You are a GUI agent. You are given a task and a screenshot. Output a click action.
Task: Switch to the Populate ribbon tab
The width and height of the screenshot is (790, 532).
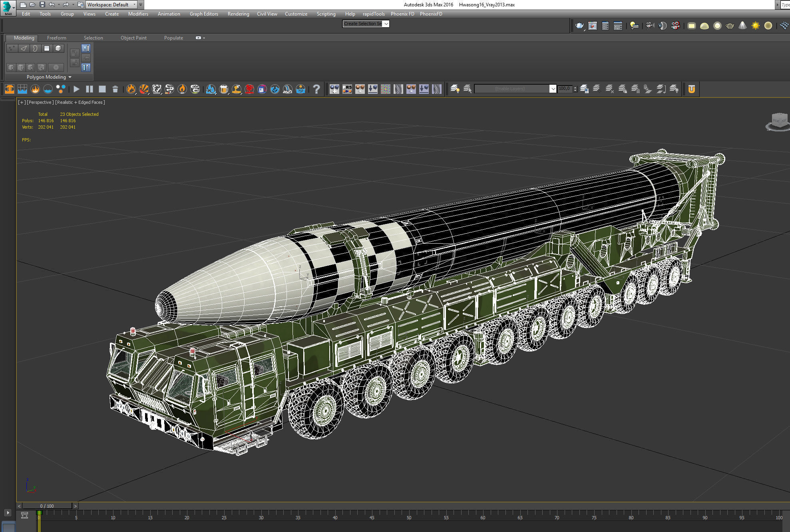173,38
